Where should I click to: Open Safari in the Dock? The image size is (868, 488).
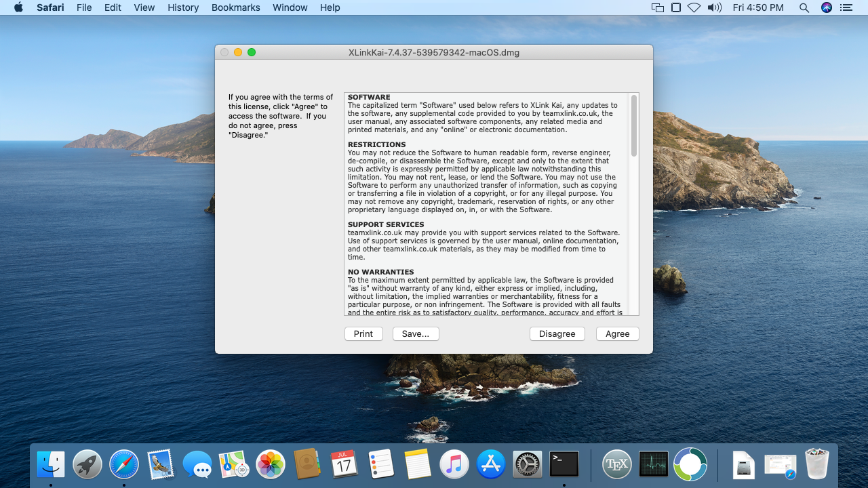tap(124, 465)
